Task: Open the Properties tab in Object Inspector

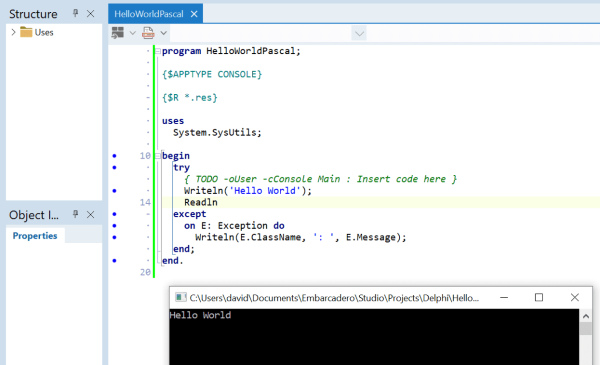Action: coord(35,236)
